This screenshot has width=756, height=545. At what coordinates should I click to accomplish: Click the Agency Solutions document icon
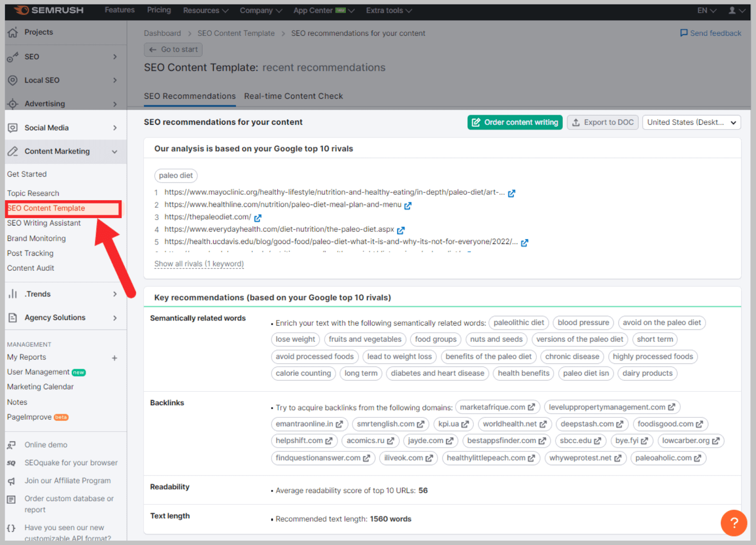click(x=13, y=318)
